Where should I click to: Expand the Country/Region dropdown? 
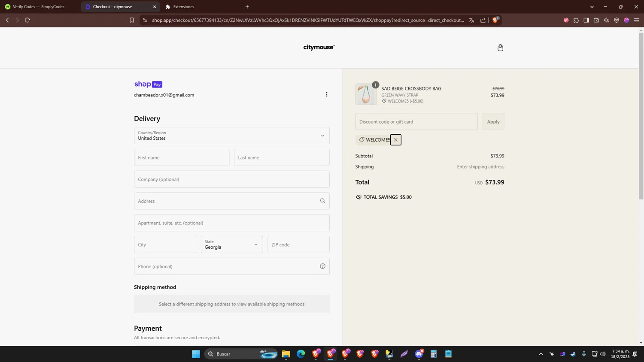pos(232,136)
